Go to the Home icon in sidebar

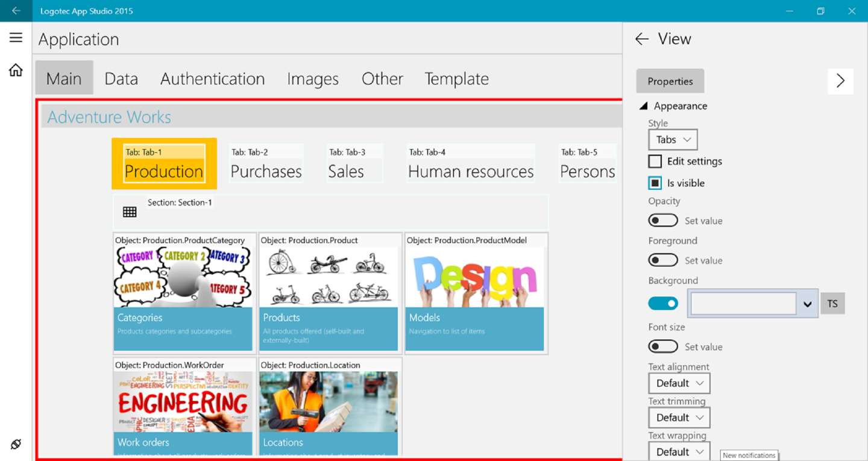[16, 71]
